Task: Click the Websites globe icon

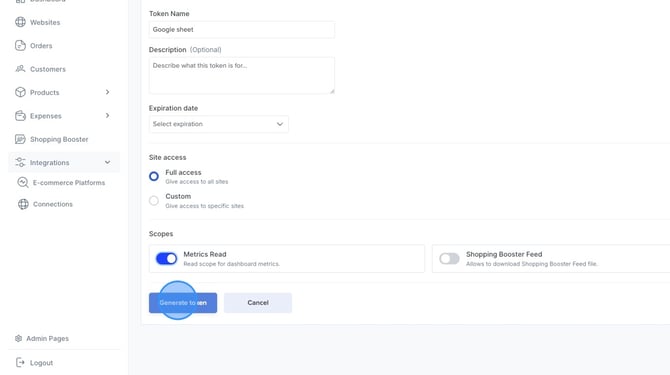Action: coord(20,22)
